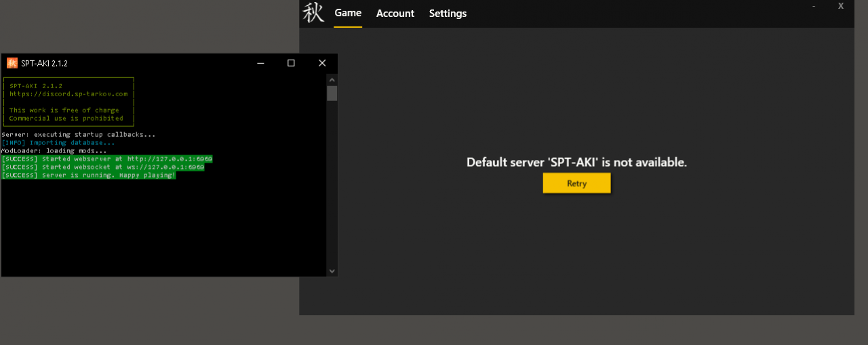The height and width of the screenshot is (345, 868).
Task: Click the console scrollbar down arrow
Action: (332, 270)
